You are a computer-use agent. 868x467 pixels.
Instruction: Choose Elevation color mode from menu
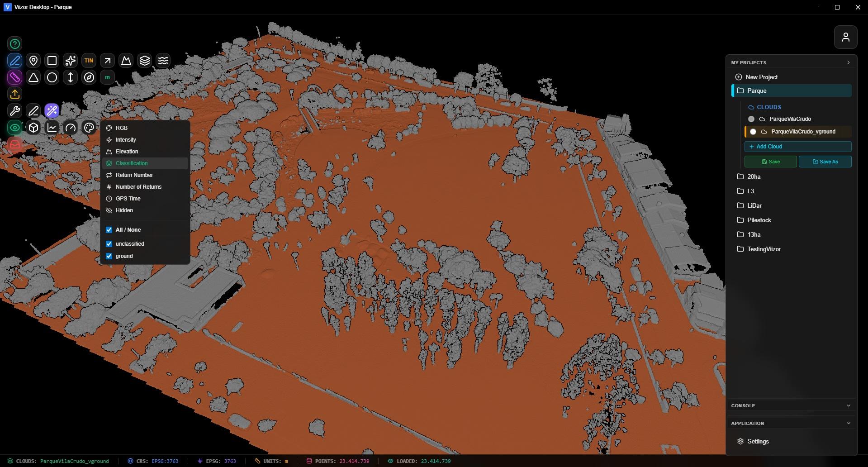[x=127, y=152]
